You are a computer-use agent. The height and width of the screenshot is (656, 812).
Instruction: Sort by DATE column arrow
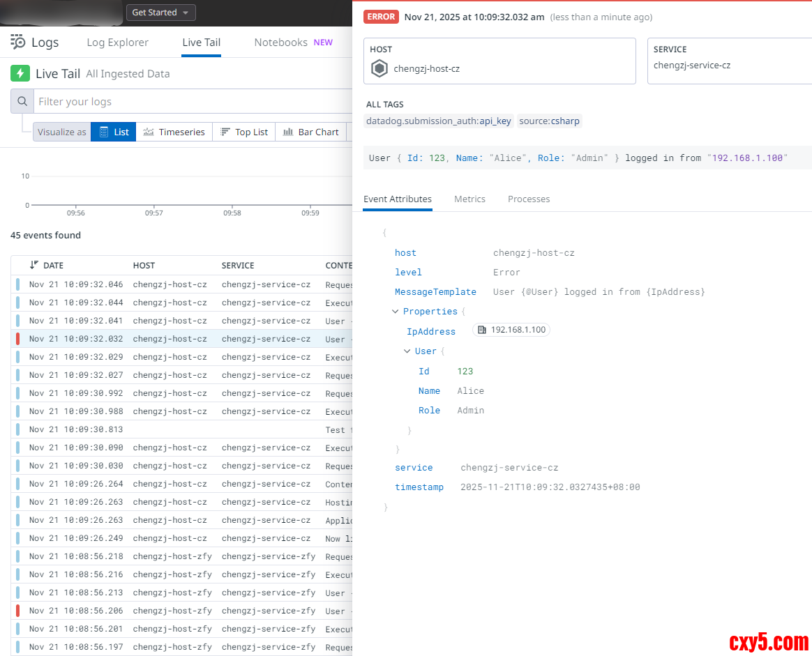coord(33,265)
